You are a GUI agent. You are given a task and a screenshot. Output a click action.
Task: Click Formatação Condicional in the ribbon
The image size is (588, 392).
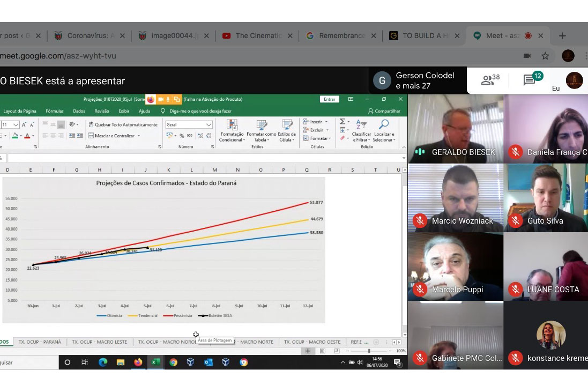pos(232,130)
